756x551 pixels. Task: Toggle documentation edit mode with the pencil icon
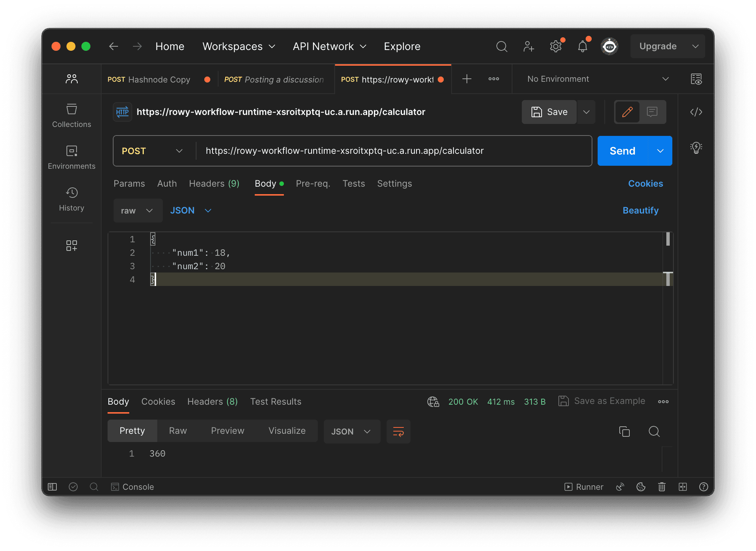pyautogui.click(x=627, y=112)
